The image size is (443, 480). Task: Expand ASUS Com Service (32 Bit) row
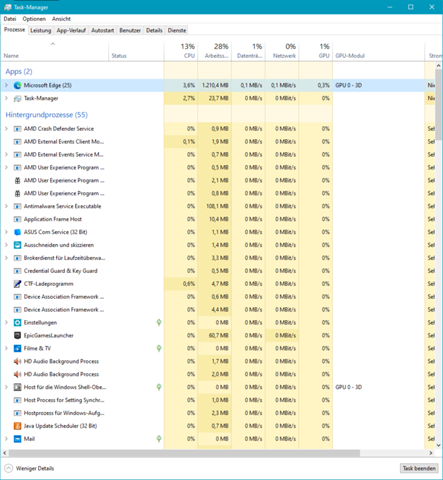click(x=6, y=232)
